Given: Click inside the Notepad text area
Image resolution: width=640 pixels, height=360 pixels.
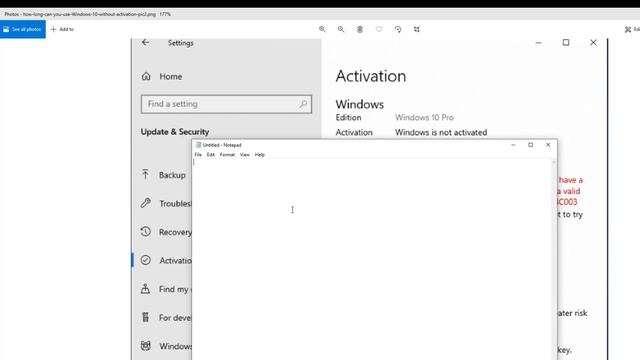Looking at the screenshot, I should tap(371, 259).
